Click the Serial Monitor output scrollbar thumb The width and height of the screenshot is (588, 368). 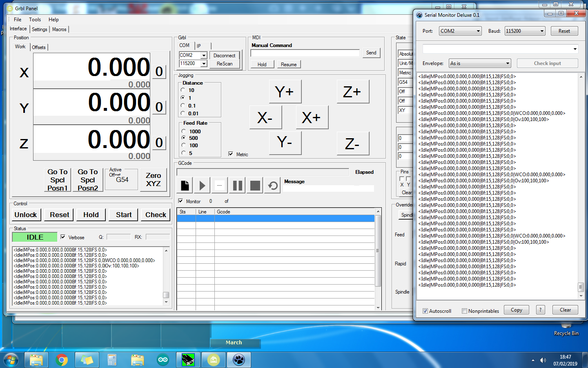(x=581, y=287)
